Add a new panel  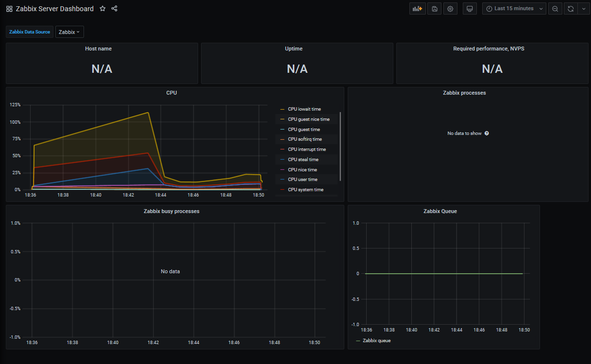[417, 9]
